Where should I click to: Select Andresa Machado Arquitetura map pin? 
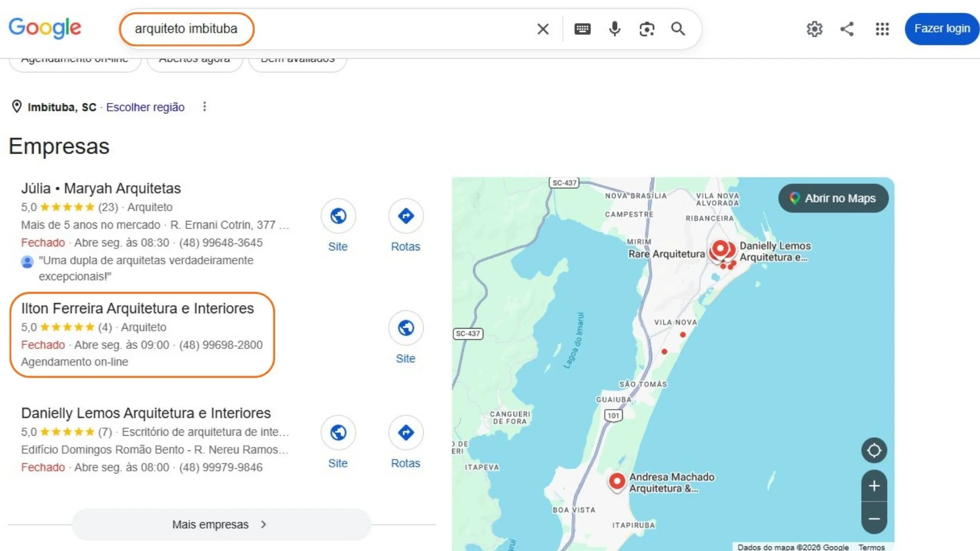click(x=617, y=481)
